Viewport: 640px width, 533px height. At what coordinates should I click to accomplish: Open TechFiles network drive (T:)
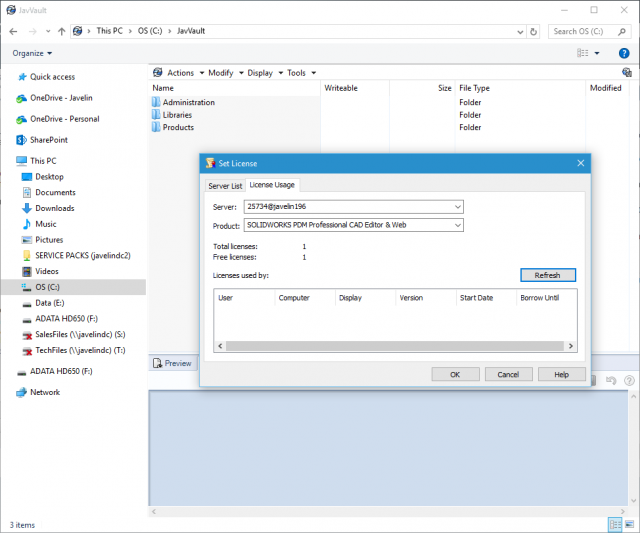pyautogui.click(x=80, y=351)
